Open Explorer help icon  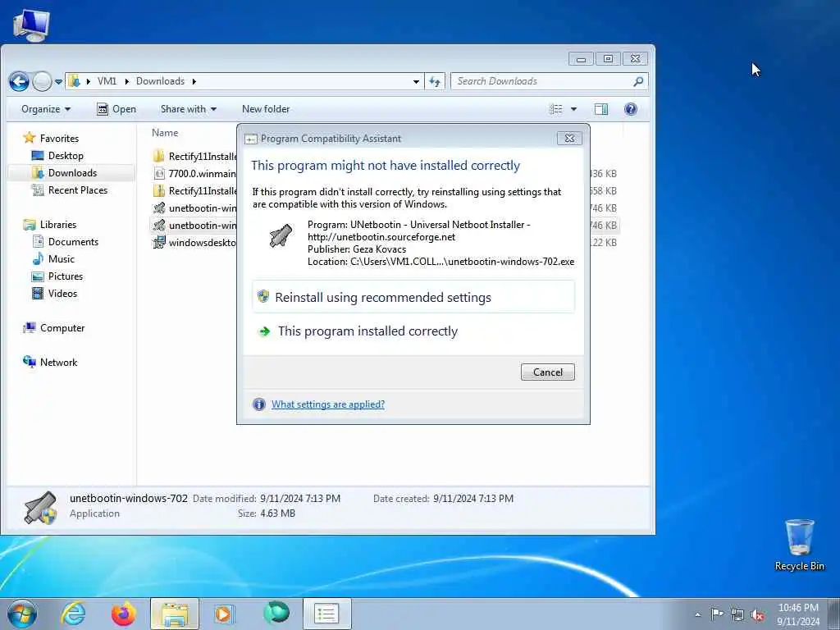coord(631,109)
